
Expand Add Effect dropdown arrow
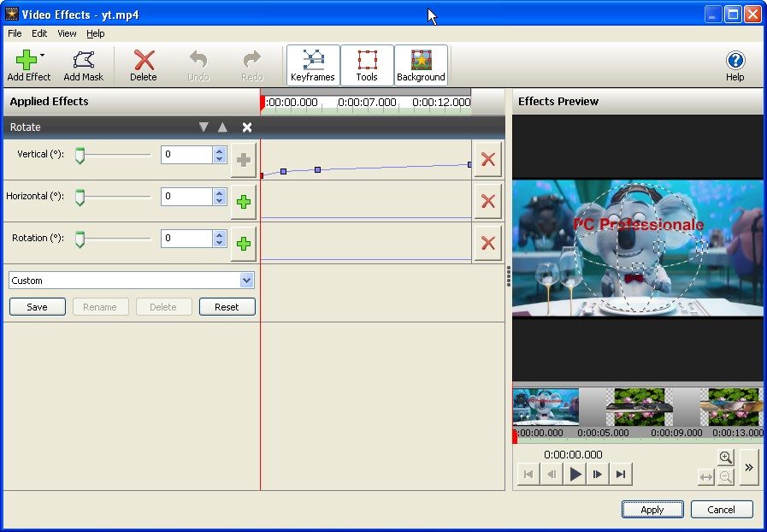point(42,55)
